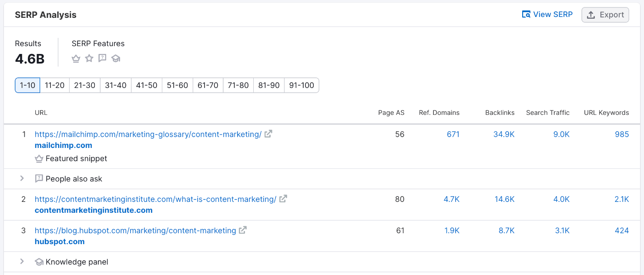Click mailchimp search traffic 9.0K
The image size is (644, 275).
[561, 134]
